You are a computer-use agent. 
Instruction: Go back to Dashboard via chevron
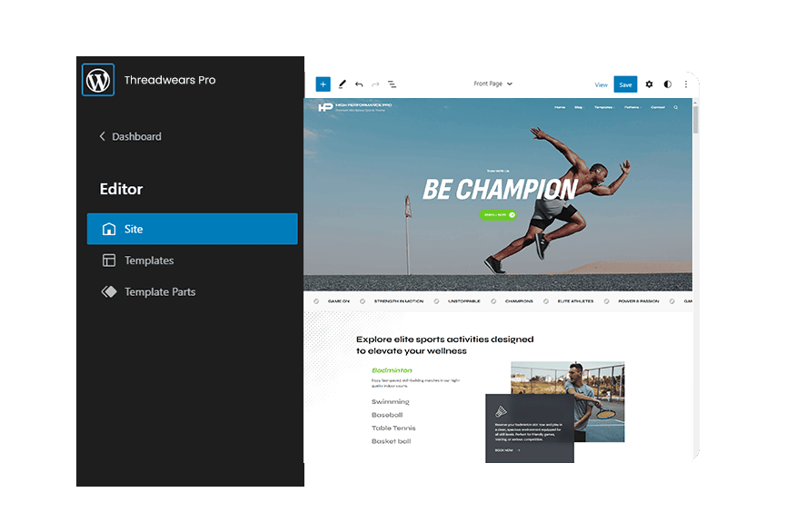[x=103, y=136]
